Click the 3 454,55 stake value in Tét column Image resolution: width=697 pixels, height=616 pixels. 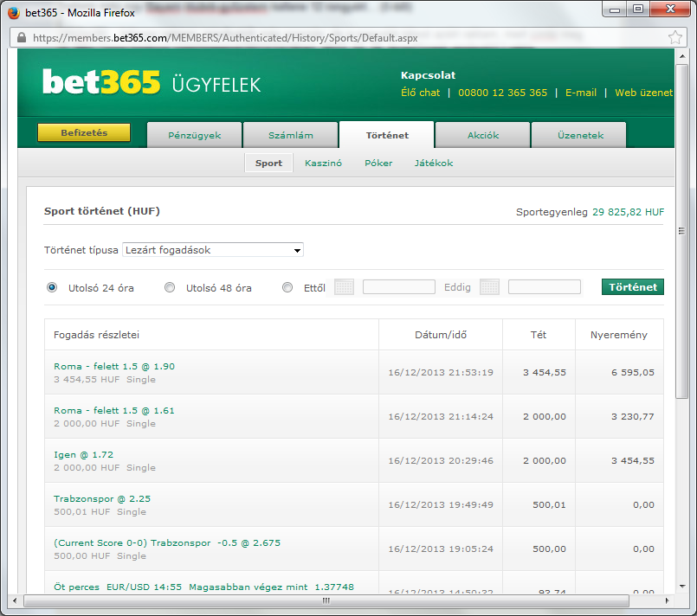click(545, 372)
